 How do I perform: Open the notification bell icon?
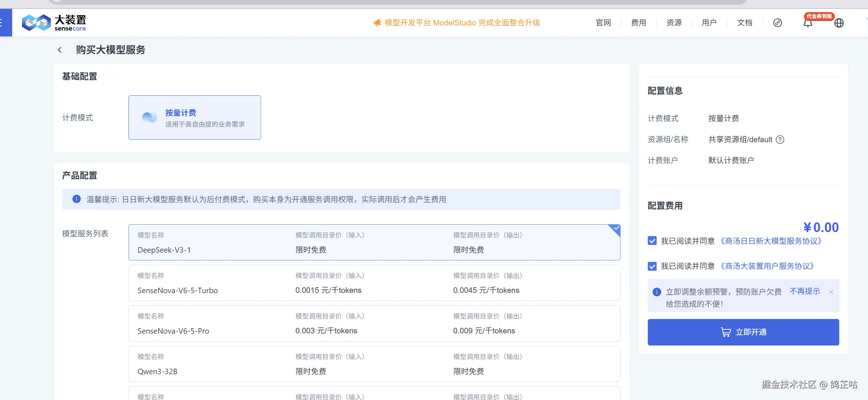point(808,23)
